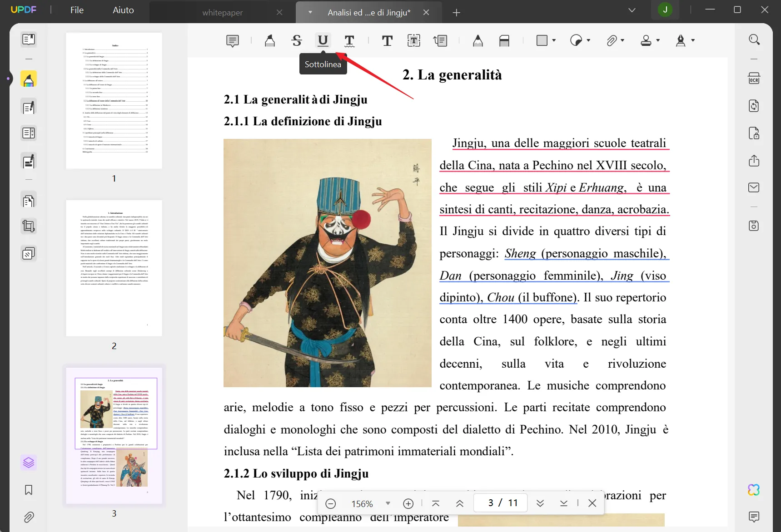Run OCR text recognition
The height and width of the screenshot is (532, 781).
pyautogui.click(x=754, y=78)
